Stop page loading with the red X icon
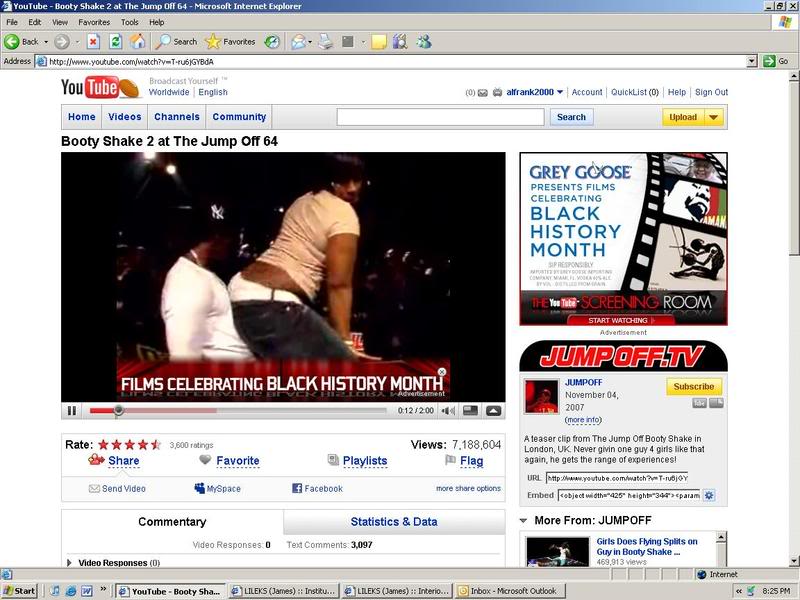This screenshot has height=600, width=800. tap(93, 42)
